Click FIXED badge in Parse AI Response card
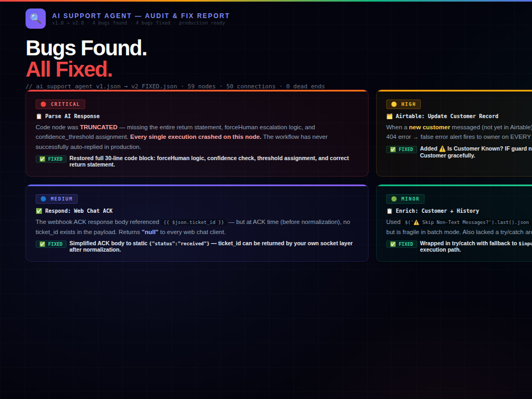The height and width of the screenshot is (399, 532). [51, 159]
